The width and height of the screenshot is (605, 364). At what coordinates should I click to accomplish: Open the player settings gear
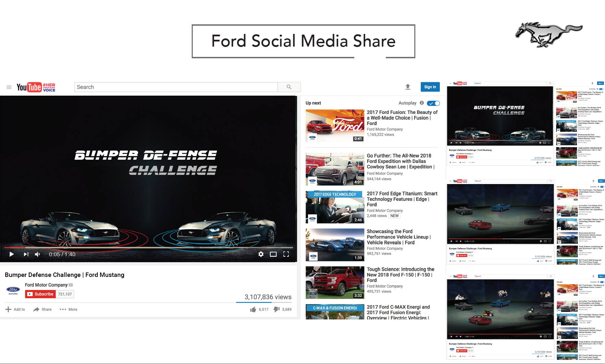pos(261,254)
